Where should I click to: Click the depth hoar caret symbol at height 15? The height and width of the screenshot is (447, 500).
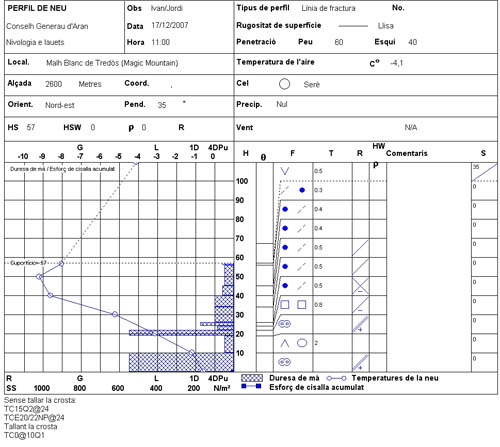pyautogui.click(x=285, y=343)
